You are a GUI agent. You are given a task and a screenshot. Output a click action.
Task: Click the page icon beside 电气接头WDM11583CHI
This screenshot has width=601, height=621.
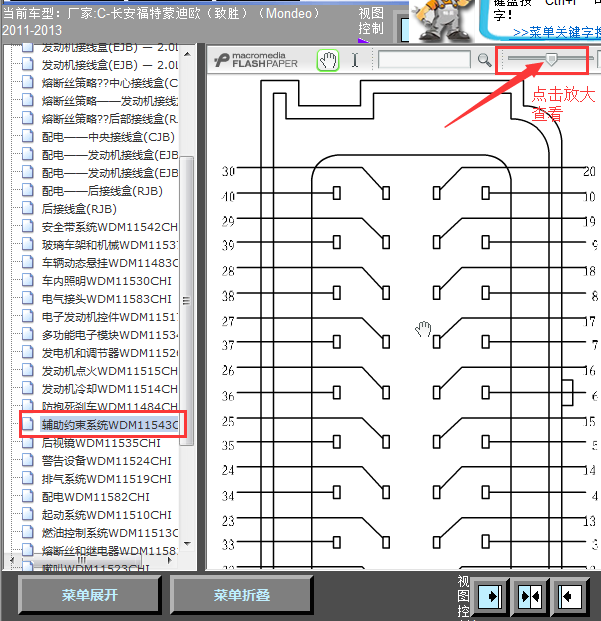tap(28, 298)
